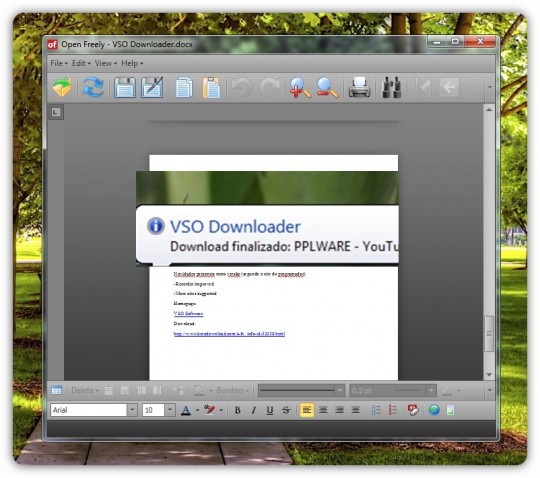The height and width of the screenshot is (478, 540).
Task: Toggle Strikethrough formatting
Action: [286, 410]
